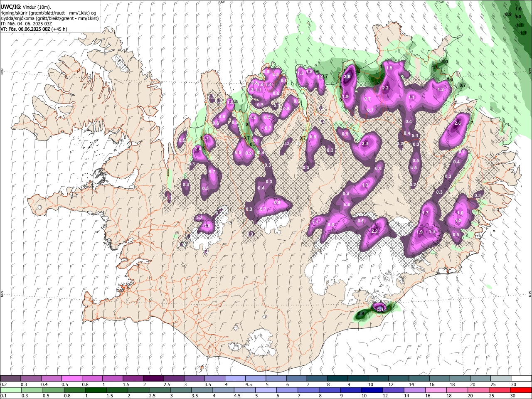
Task: Click upper legend swatch between 0.2 and 0.3
Action: [x=11, y=379]
